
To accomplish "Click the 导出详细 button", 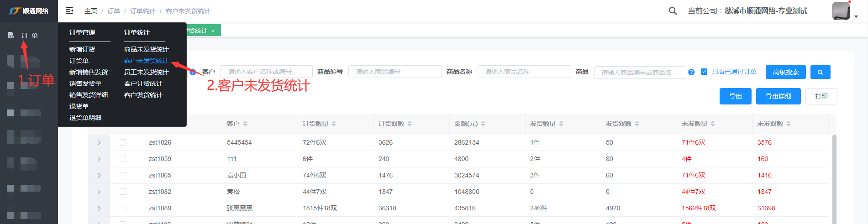I will (778, 96).
